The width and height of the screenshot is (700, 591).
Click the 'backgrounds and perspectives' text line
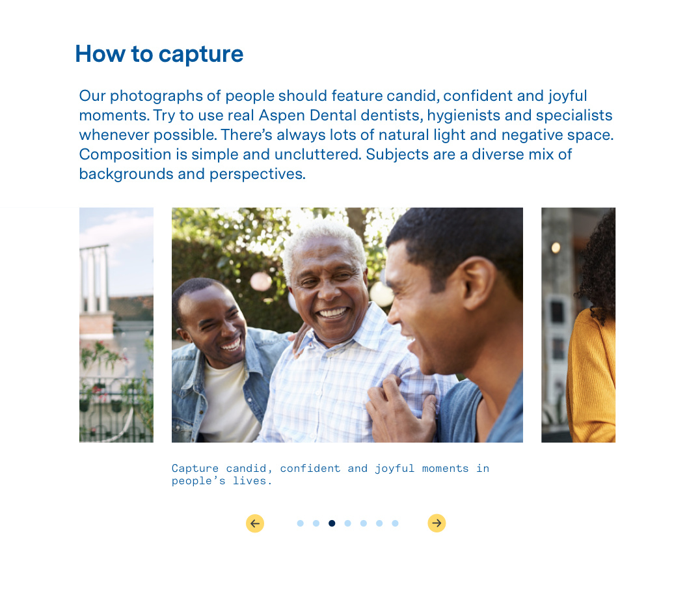[193, 174]
